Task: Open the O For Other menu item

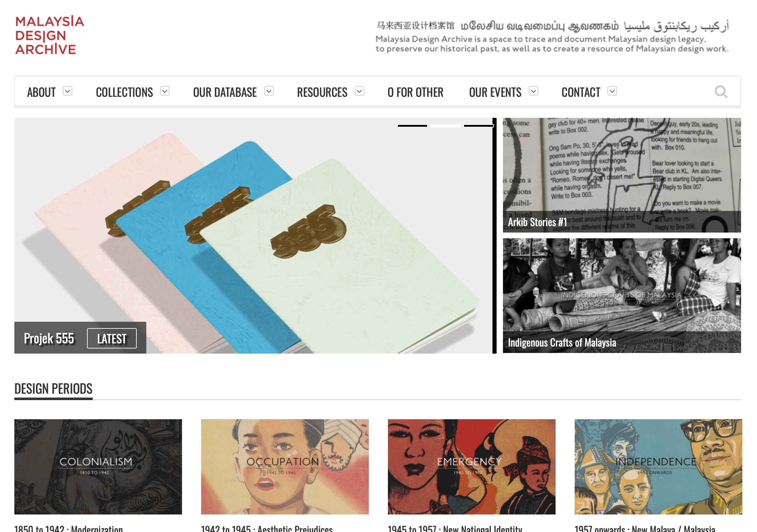Action: (415, 92)
